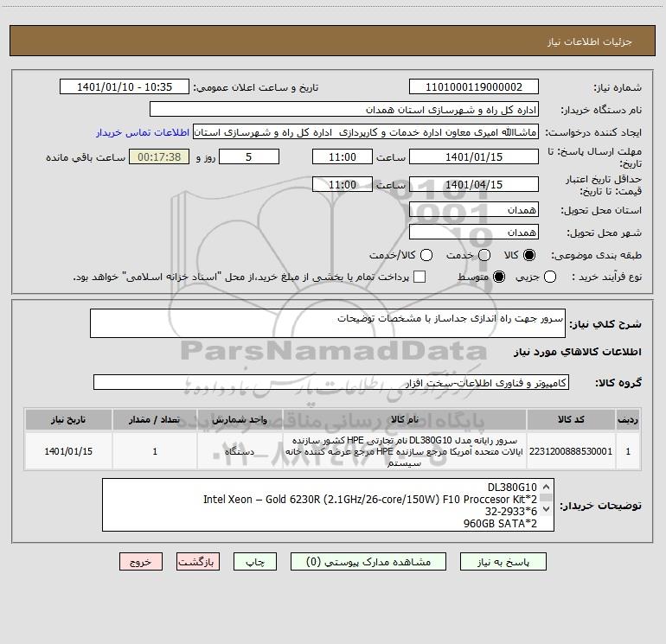This screenshot has width=666, height=644.
Task: Click the تاریخ نیاز column header
Action: [68, 419]
